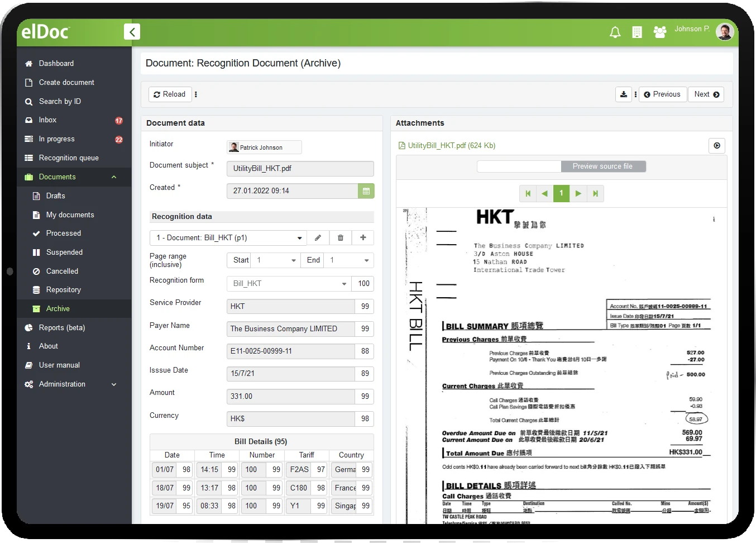756x543 pixels.
Task: Go to the Next document
Action: (706, 94)
